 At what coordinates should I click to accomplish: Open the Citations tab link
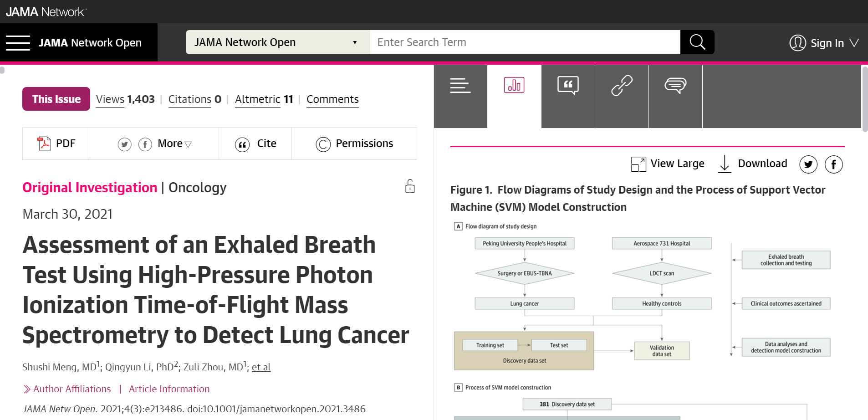[x=194, y=99]
